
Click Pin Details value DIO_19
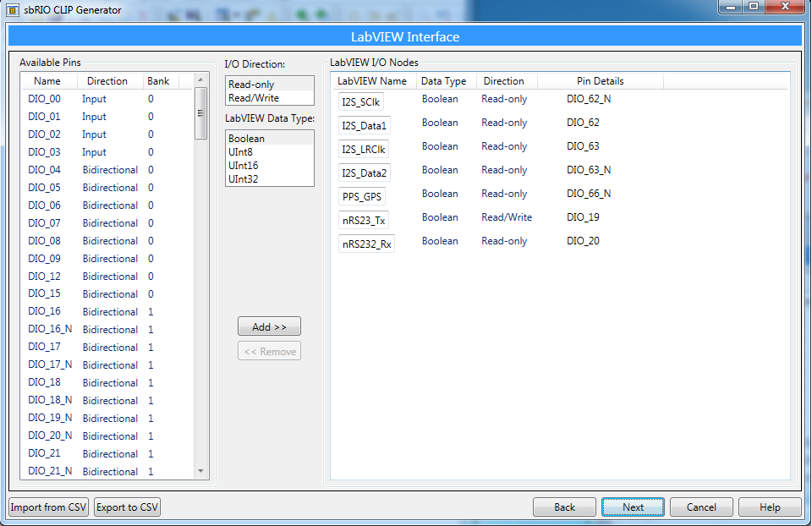tap(583, 217)
